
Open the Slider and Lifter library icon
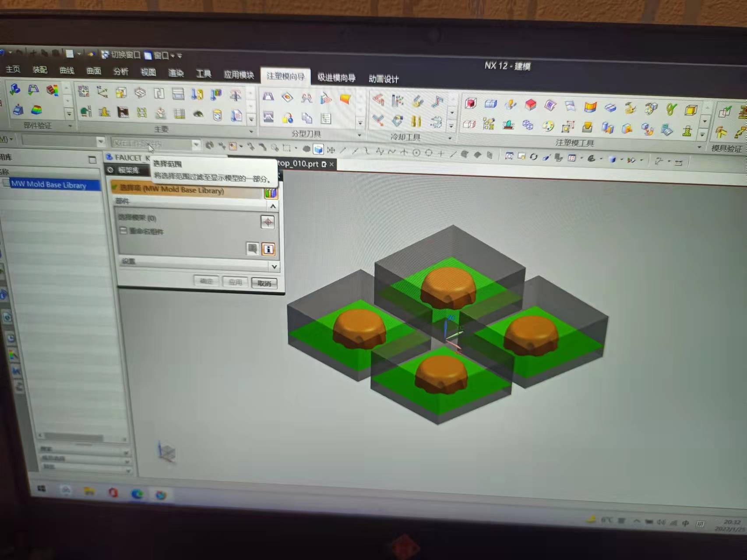point(86,112)
